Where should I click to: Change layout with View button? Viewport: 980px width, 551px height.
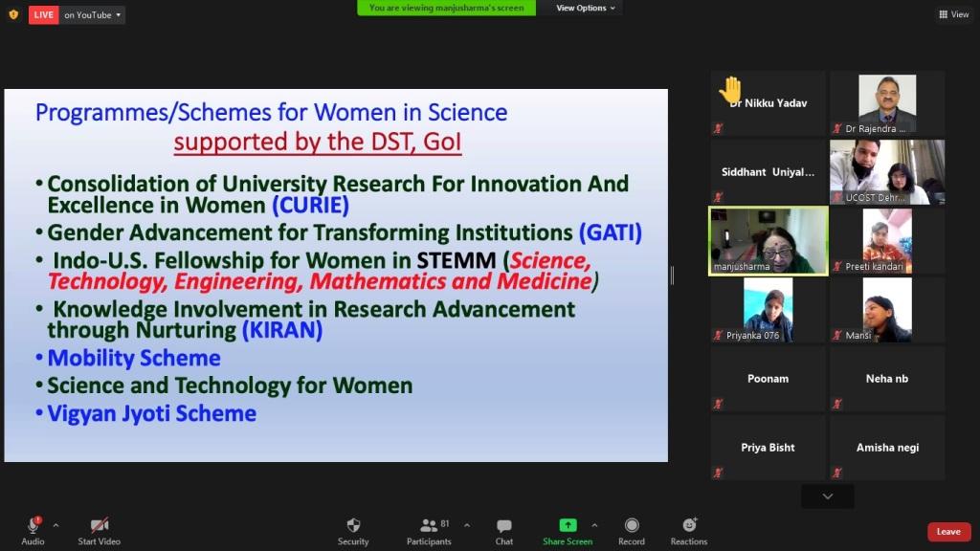click(954, 14)
